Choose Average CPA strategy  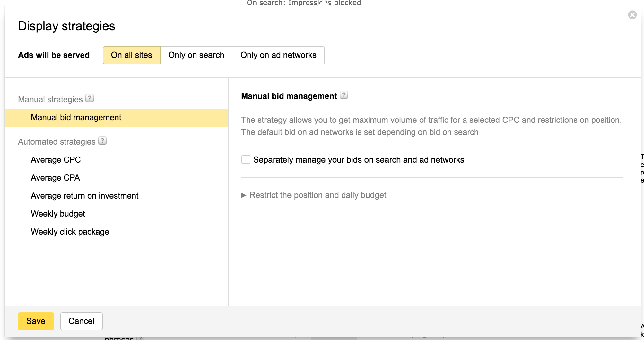(x=55, y=178)
